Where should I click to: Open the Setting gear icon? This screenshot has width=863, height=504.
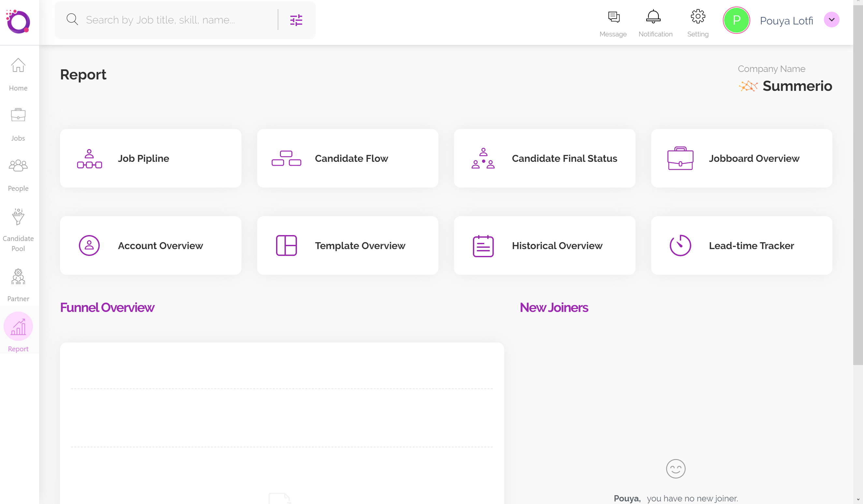[697, 16]
